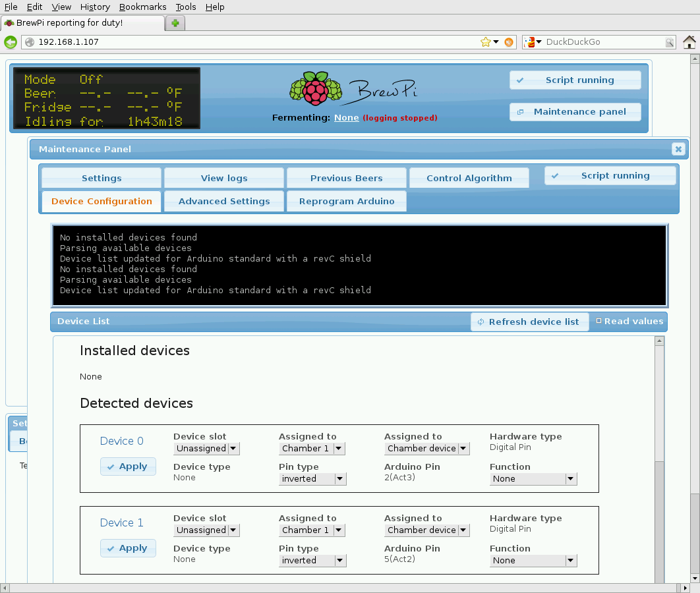Apply Device 1 settings

128,548
